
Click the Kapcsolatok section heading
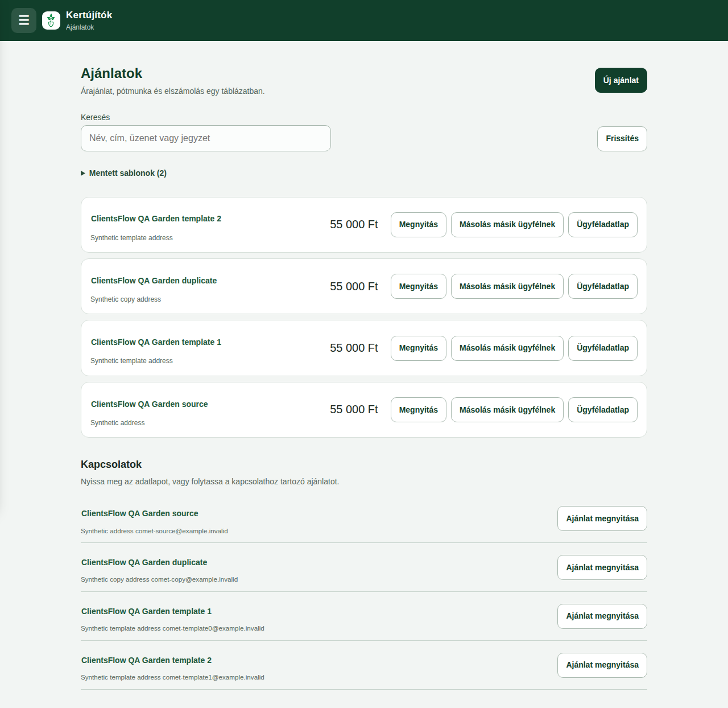pyautogui.click(x=111, y=464)
